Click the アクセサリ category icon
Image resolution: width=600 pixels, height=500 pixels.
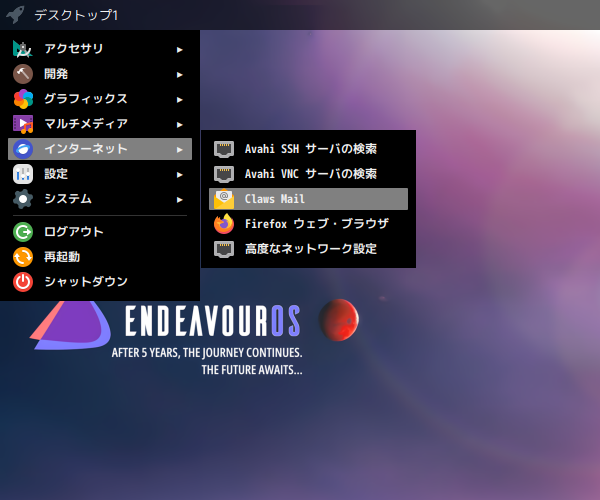pos(23,49)
